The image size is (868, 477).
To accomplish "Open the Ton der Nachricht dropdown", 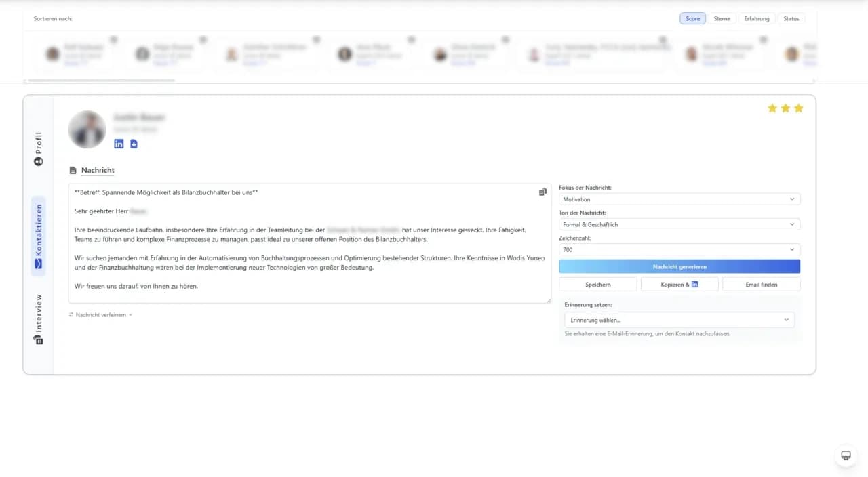I will tap(679, 224).
